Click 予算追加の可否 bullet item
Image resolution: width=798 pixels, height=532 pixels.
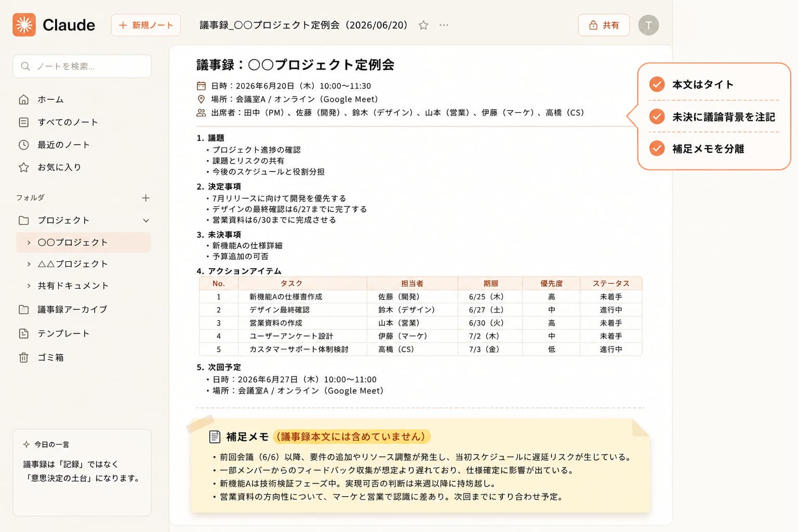pos(240,256)
